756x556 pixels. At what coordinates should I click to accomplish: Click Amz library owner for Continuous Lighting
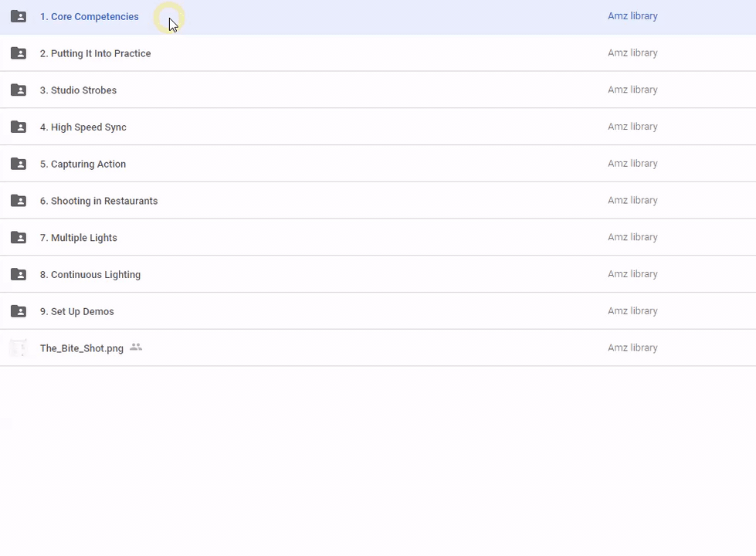632,274
